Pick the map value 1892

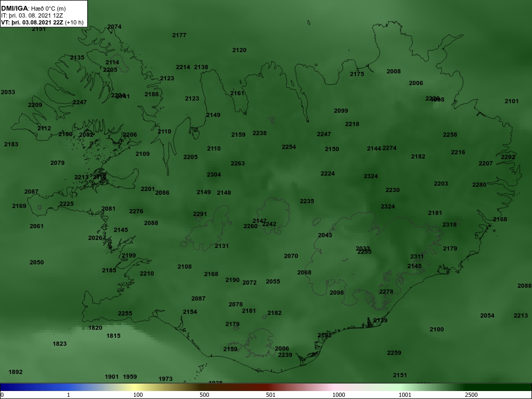point(15,372)
